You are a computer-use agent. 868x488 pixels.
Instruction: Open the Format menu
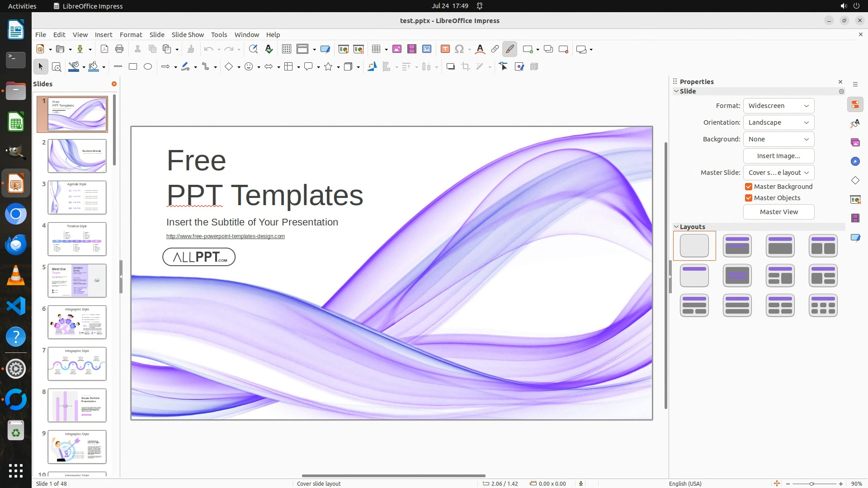coord(131,35)
